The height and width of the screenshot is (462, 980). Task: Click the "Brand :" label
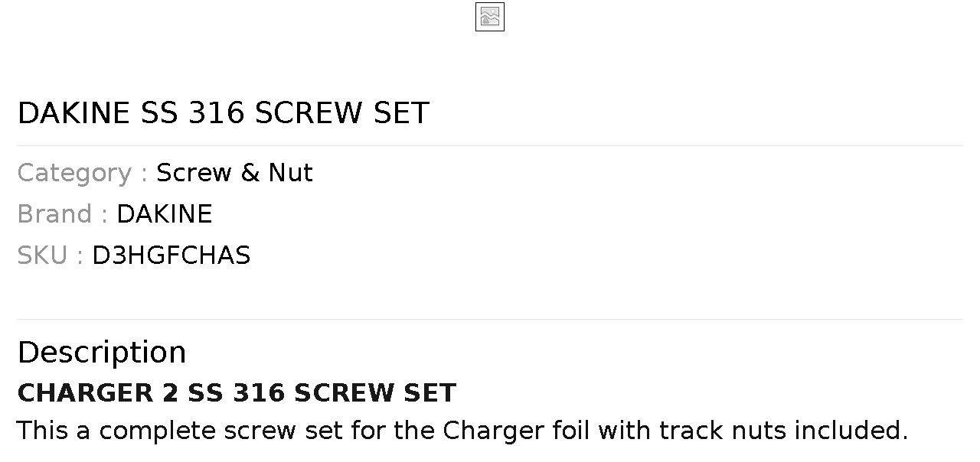coord(62,214)
